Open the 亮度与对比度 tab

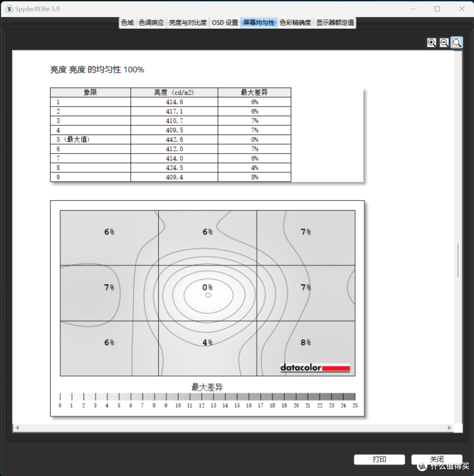pos(188,22)
